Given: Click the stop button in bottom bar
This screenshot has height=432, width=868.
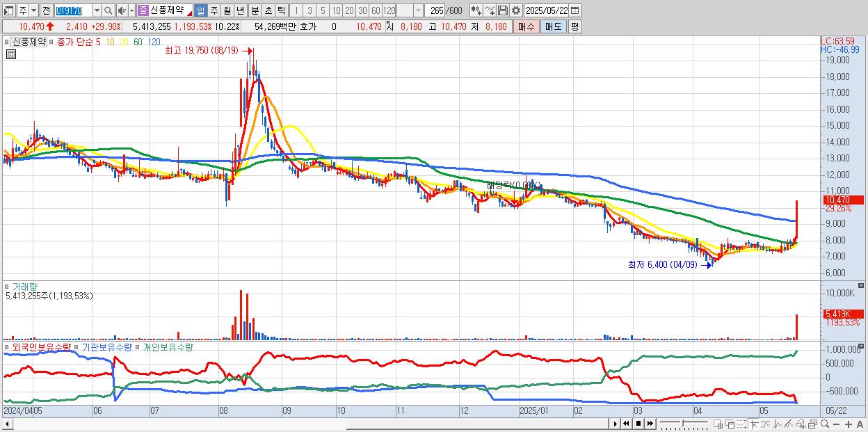Looking at the screenshot, I should pos(638,424).
